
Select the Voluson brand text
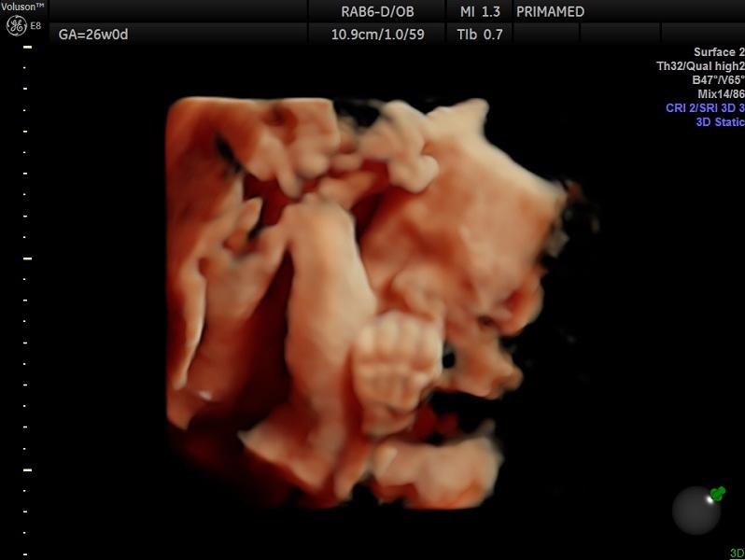pos(22,7)
